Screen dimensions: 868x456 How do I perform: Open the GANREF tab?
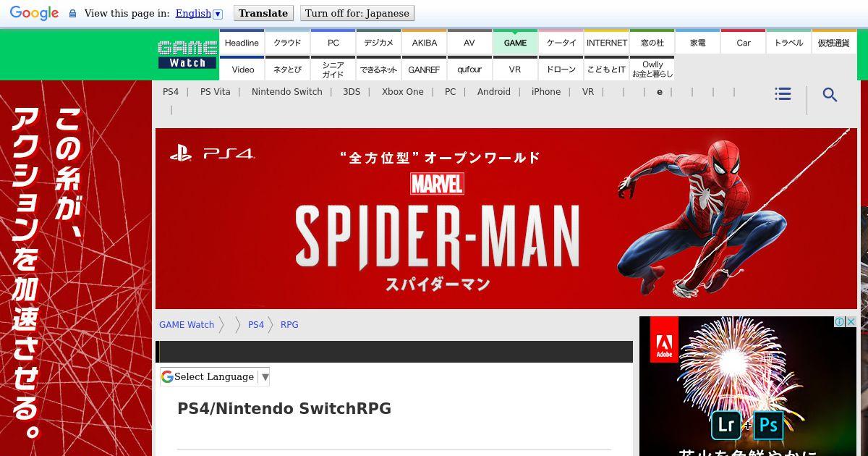pos(425,69)
